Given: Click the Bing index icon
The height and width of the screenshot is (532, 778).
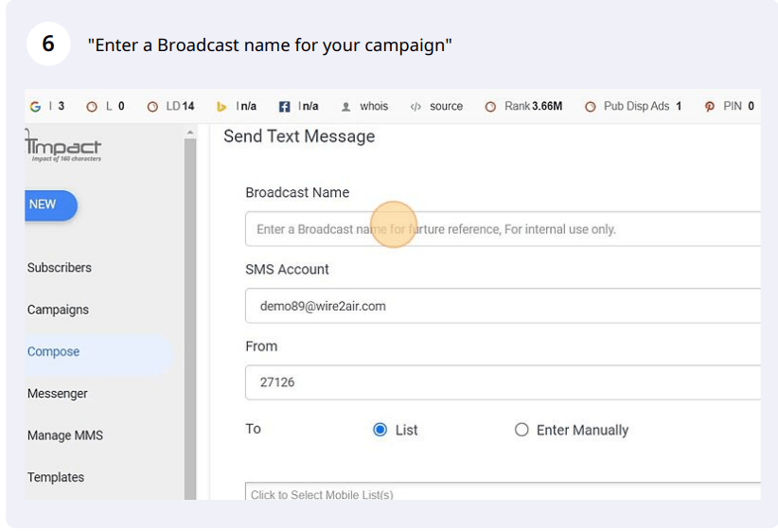Looking at the screenshot, I should [221, 107].
